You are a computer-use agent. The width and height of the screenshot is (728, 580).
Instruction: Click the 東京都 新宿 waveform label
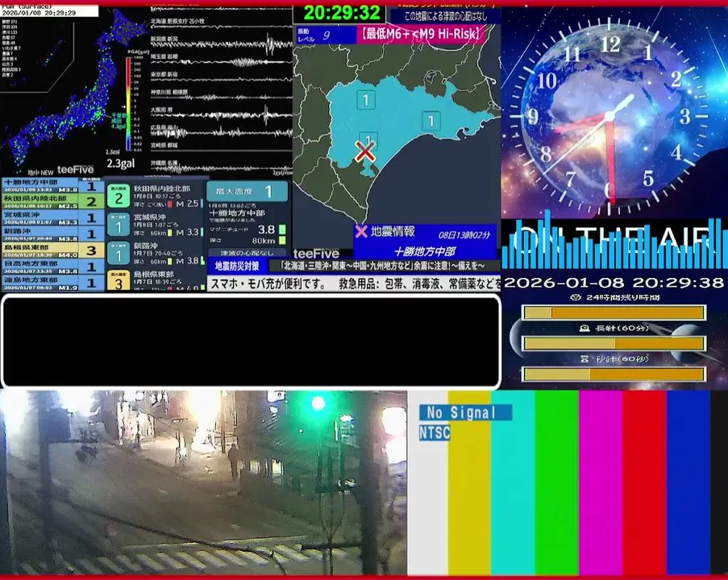click(164, 74)
